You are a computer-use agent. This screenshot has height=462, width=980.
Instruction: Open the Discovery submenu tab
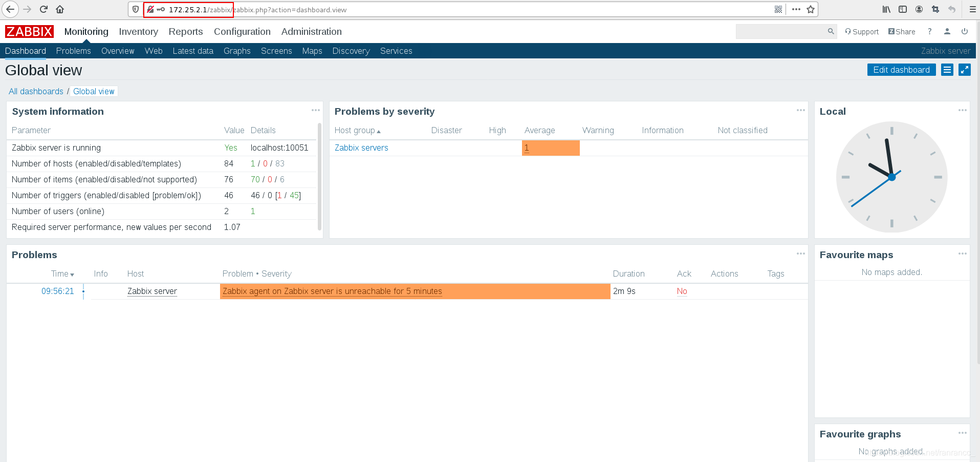(351, 51)
